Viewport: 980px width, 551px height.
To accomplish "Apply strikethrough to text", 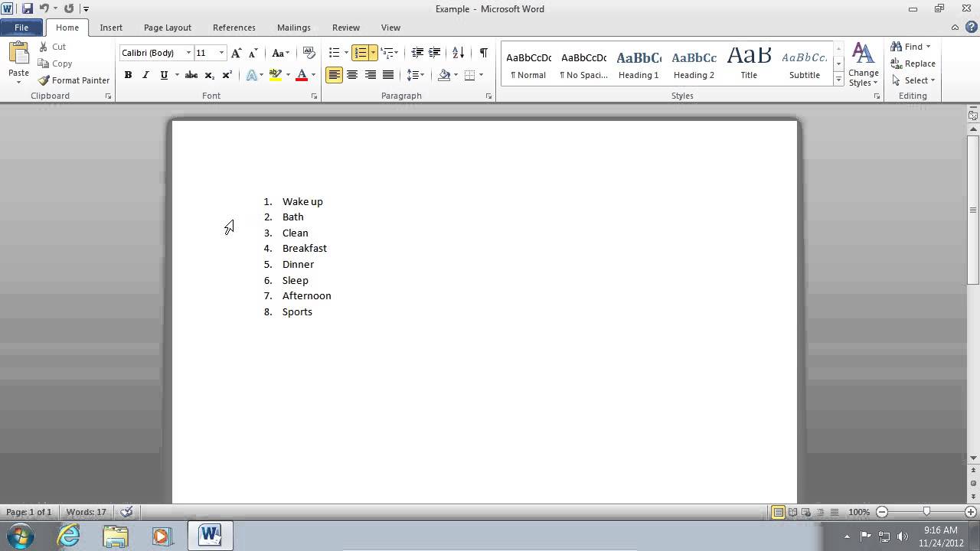I will point(191,75).
